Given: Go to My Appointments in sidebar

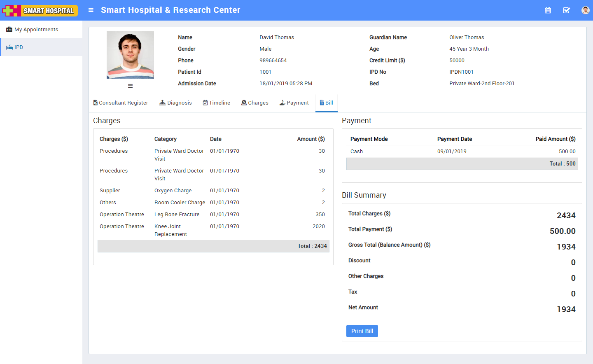Looking at the screenshot, I should coord(36,30).
